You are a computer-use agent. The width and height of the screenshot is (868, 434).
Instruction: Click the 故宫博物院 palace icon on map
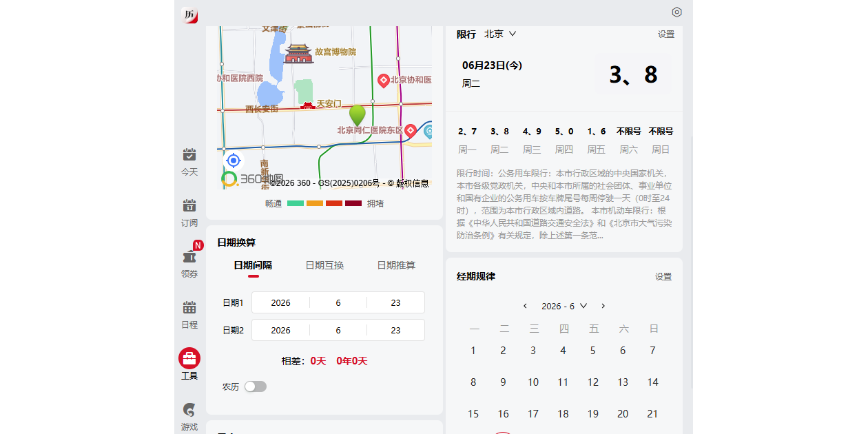[x=299, y=53]
